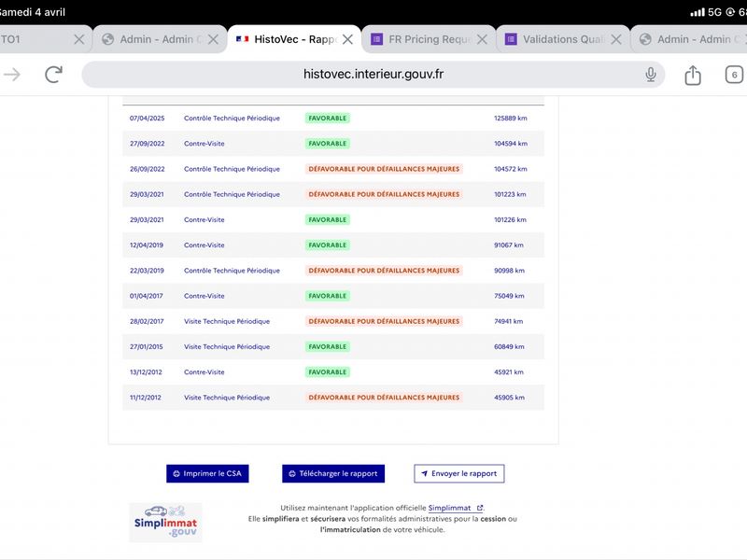Screen dimensions: 747x560
Task: Switch to the Admin tab left of HistoVec
Action: pos(160,39)
